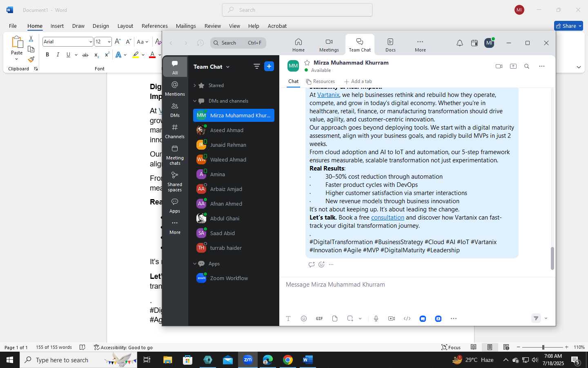Toggle text formatting in composer

pyautogui.click(x=288, y=319)
